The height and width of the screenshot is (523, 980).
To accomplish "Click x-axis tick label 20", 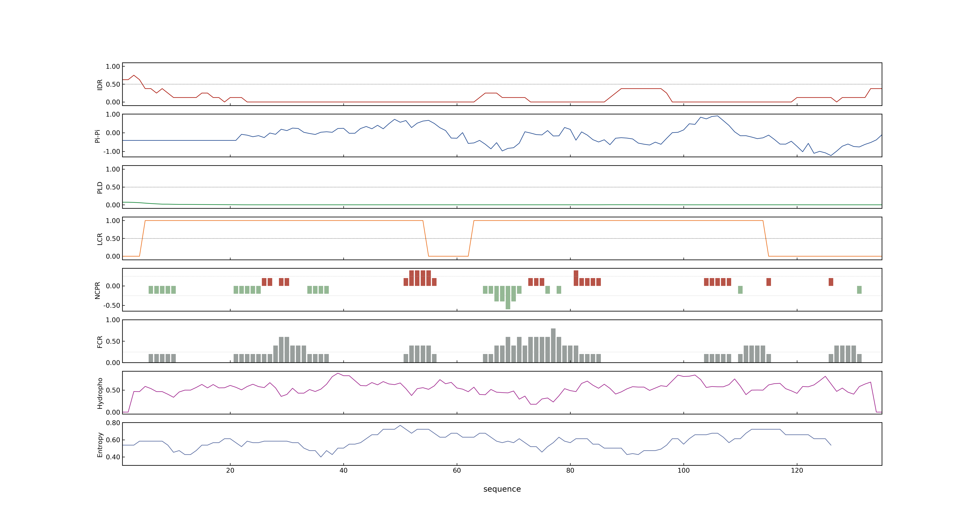I will coord(230,470).
